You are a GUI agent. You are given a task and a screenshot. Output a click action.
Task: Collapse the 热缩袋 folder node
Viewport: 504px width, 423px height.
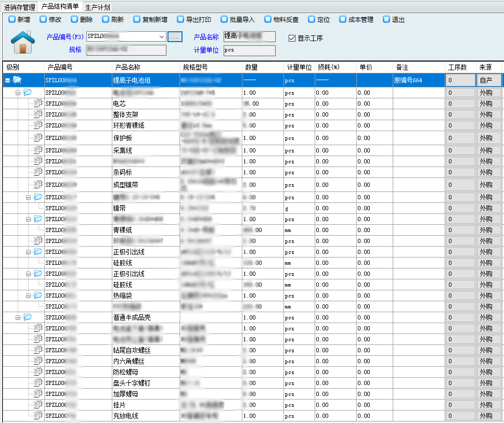[29, 296]
